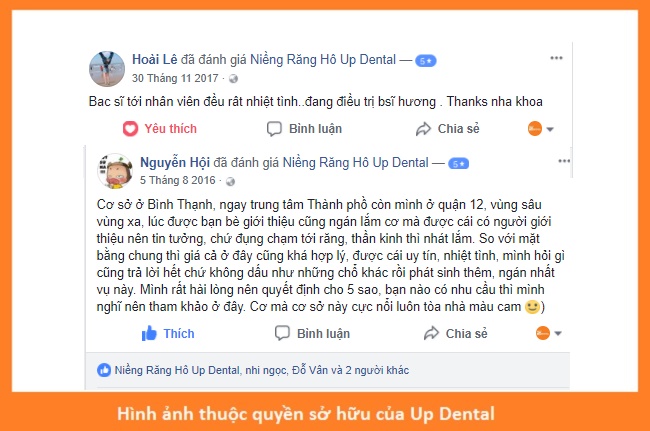Open Nguyễn Hội's profile name link
The height and width of the screenshot is (431, 650).
pos(175,162)
